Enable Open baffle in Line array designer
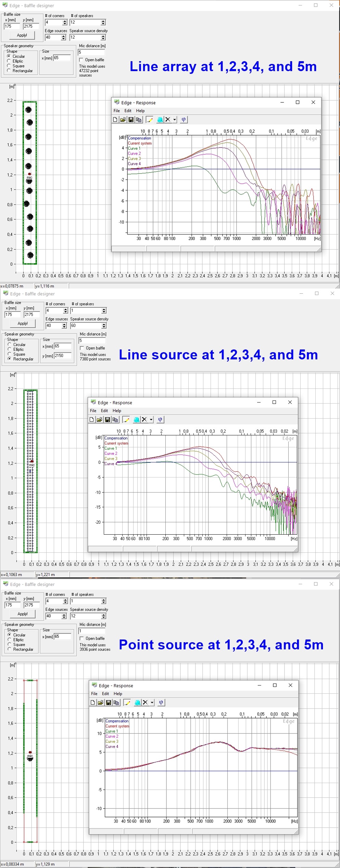The width and height of the screenshot is (340, 868). click(81, 60)
